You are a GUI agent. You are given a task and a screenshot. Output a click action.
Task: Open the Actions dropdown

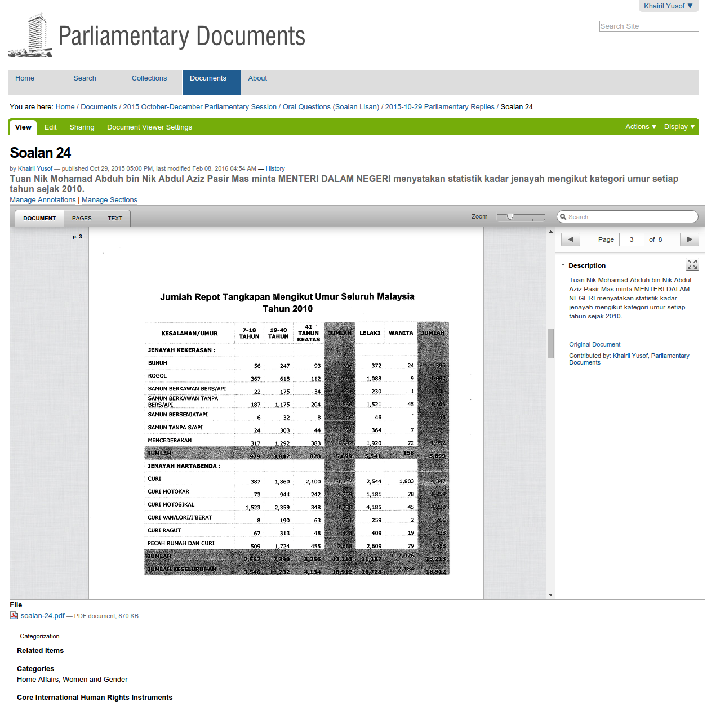641,127
